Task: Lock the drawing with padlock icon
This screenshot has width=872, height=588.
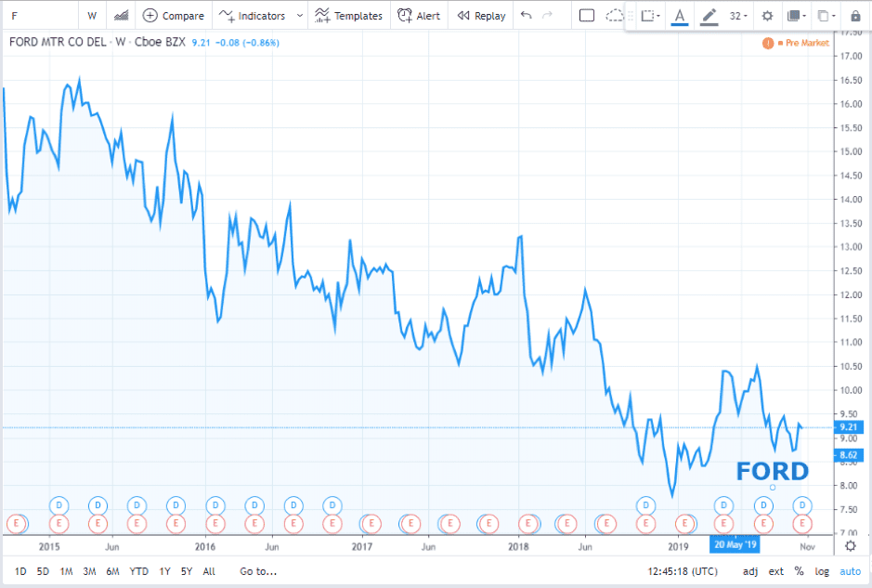Action: 855,16
